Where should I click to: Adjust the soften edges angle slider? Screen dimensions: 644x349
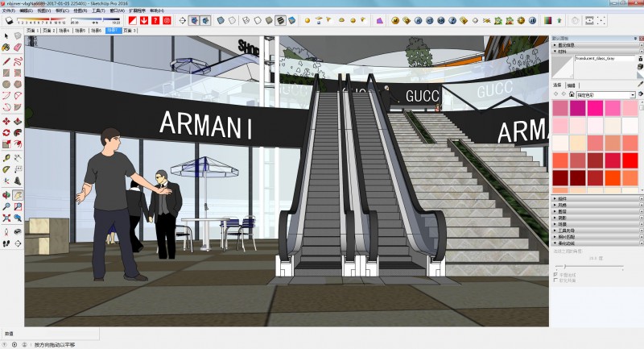566,268
